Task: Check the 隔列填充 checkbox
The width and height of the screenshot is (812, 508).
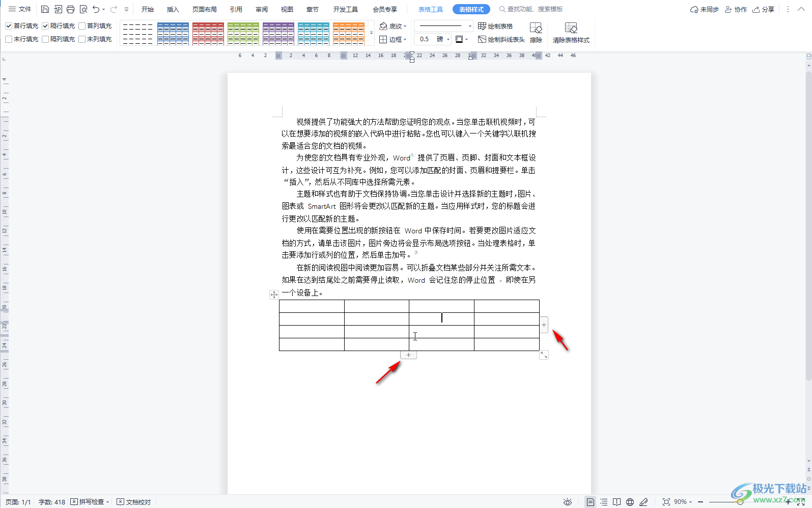Action: pos(45,39)
